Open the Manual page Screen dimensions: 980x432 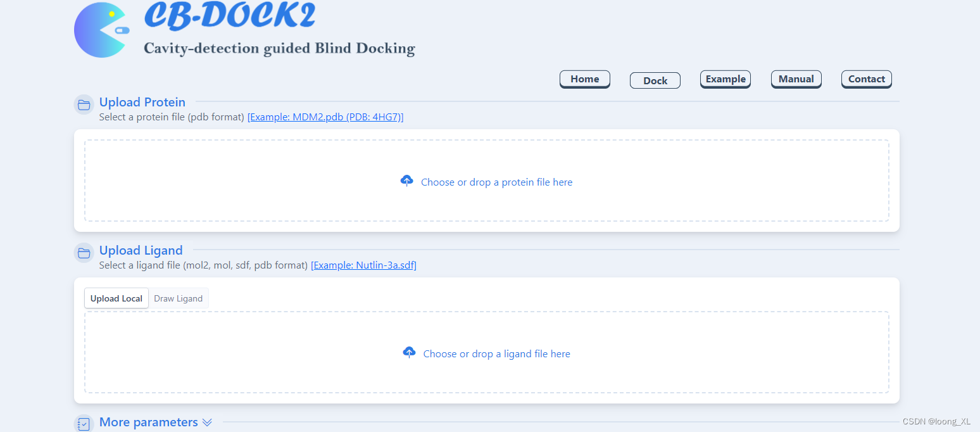click(796, 79)
